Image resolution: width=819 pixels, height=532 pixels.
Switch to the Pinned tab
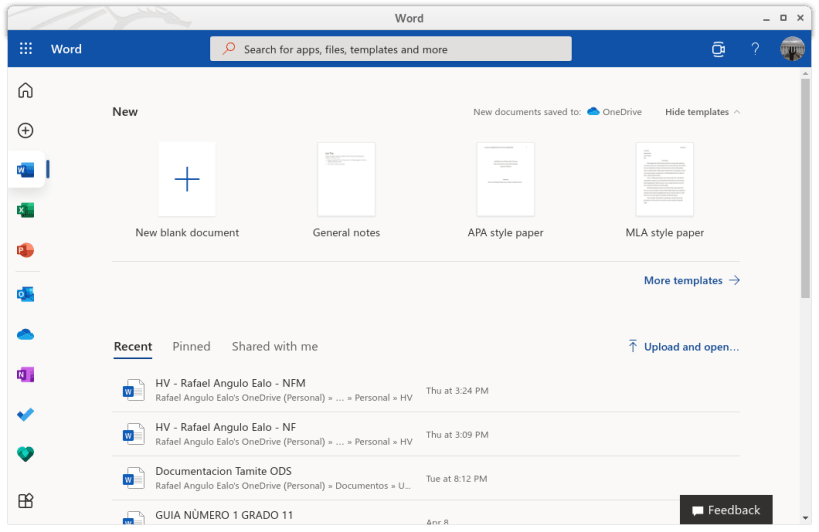(191, 347)
